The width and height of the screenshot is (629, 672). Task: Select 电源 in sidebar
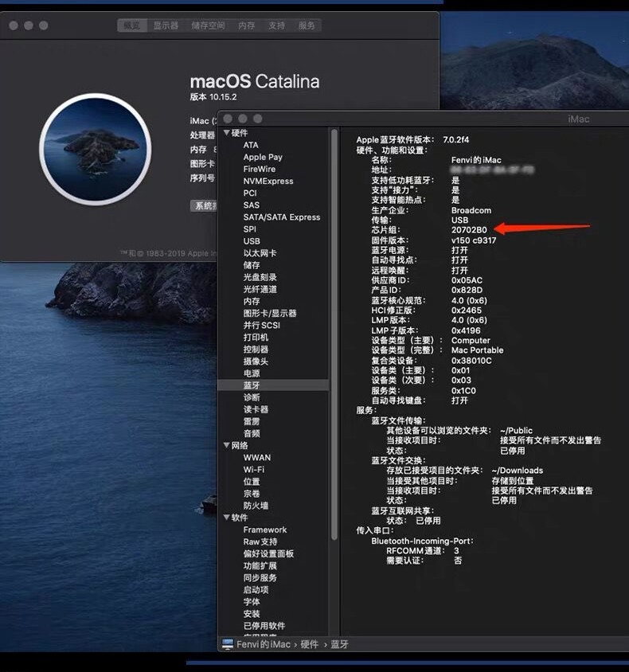click(x=252, y=373)
